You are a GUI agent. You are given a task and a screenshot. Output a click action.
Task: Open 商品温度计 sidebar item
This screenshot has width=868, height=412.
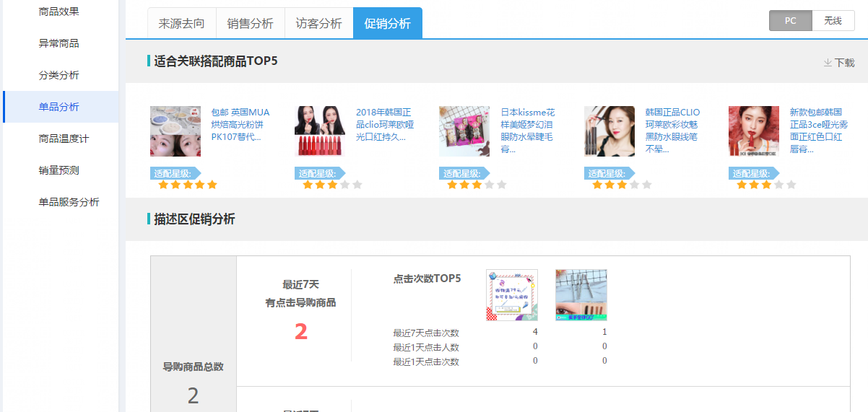click(64, 139)
